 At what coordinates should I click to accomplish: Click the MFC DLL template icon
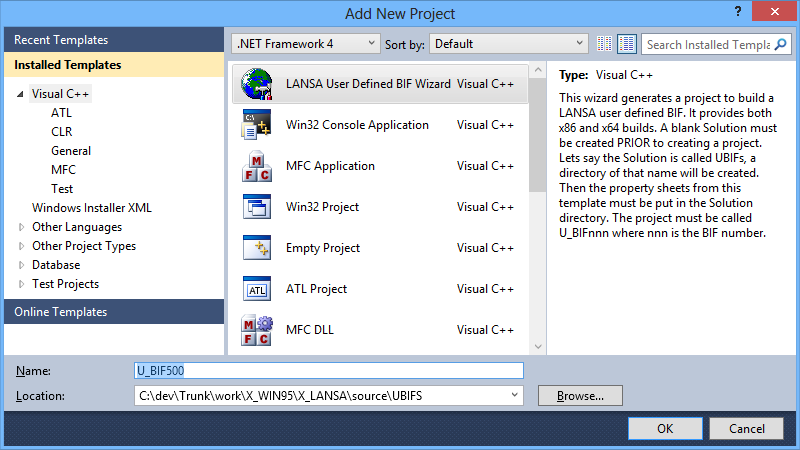(257, 330)
